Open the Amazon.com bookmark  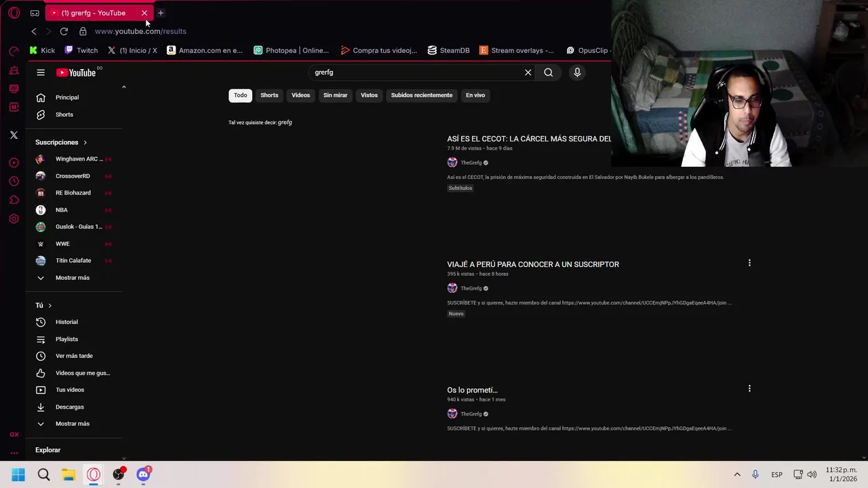point(205,50)
